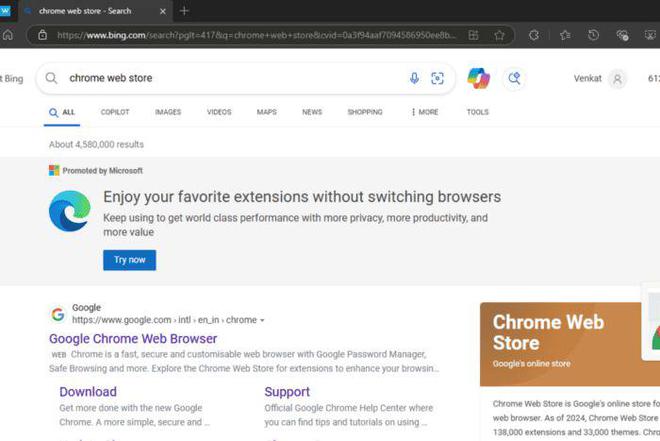This screenshot has width=660, height=441.
Task: Follow the Download sublink
Action: point(88,392)
